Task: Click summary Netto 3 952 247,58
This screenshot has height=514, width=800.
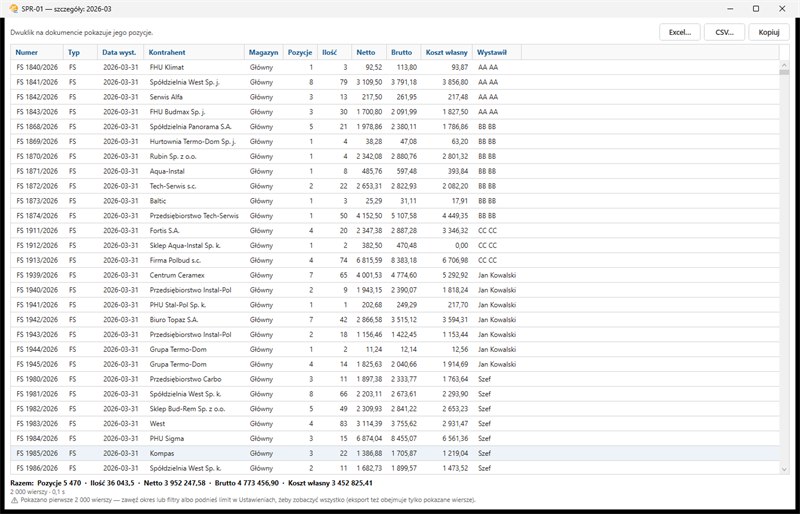Action: (x=174, y=483)
